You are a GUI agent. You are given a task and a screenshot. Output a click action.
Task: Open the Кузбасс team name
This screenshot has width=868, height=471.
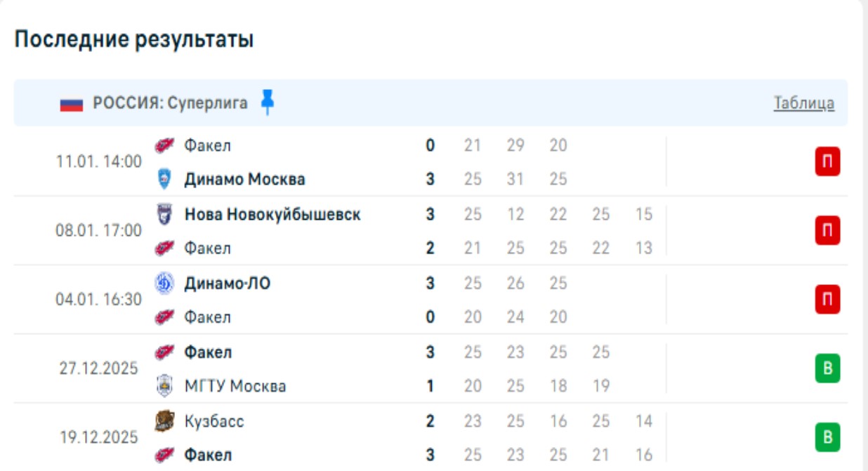point(214,421)
